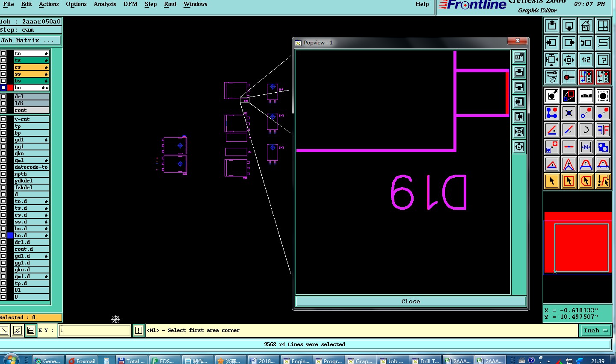Toggle the checkbox for layer ss
Screen dimensions: 616x364
(x=3, y=74)
